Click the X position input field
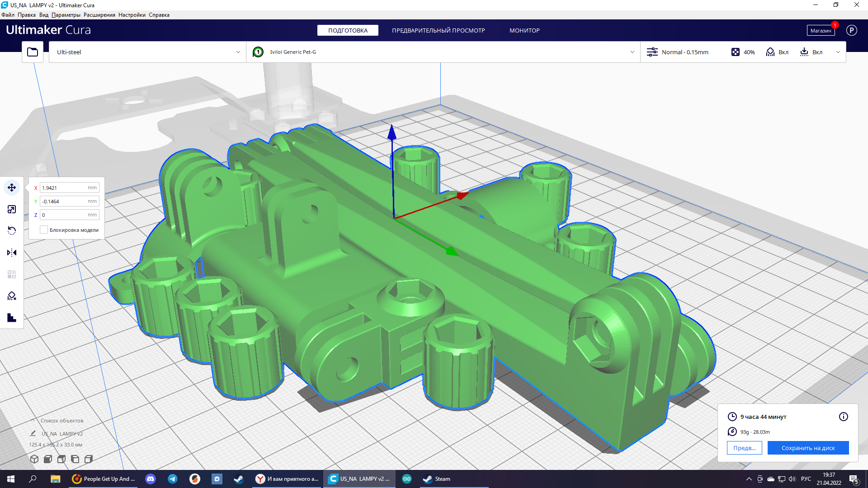 click(63, 188)
